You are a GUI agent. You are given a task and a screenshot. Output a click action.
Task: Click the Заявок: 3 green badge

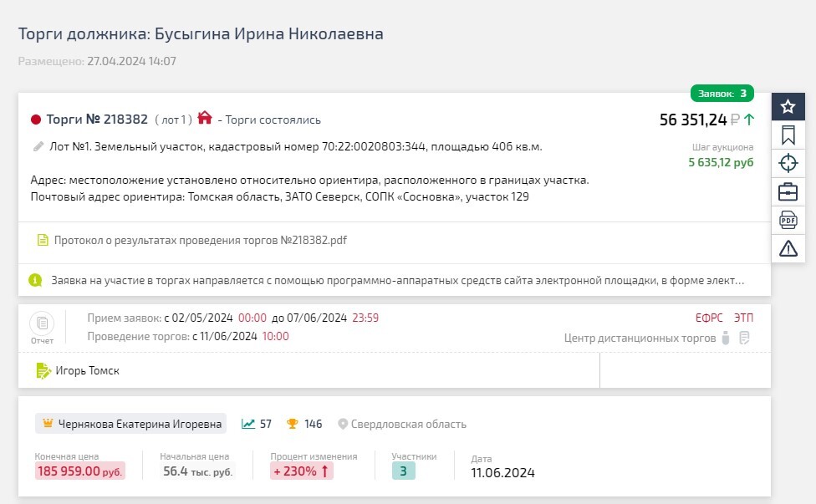pyautogui.click(x=722, y=94)
